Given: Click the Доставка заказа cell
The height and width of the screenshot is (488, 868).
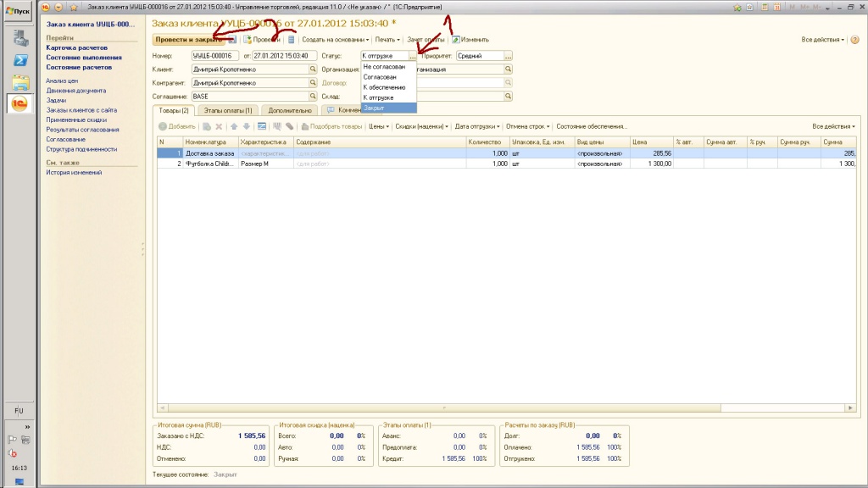Looking at the screenshot, I should coord(210,153).
